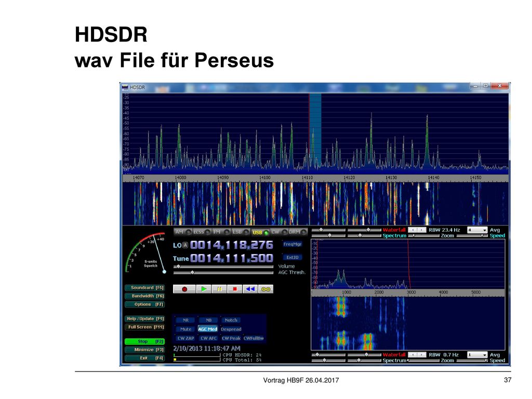Toggle CWFullBw
This screenshot has width=532, height=399.
coord(254,338)
